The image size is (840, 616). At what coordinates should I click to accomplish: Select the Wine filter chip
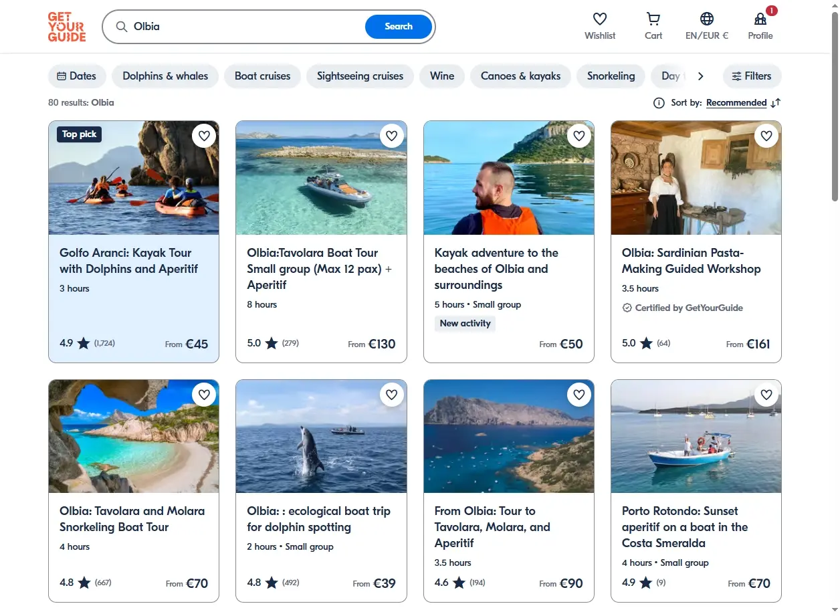[x=442, y=76]
